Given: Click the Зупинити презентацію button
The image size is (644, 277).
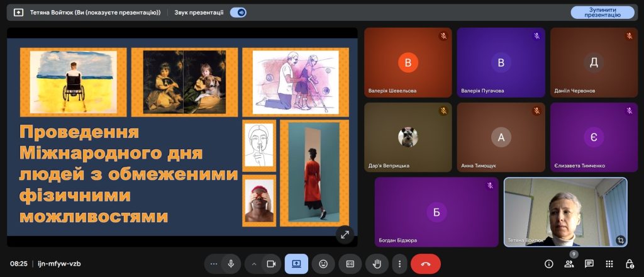Looking at the screenshot, I should (x=602, y=12).
